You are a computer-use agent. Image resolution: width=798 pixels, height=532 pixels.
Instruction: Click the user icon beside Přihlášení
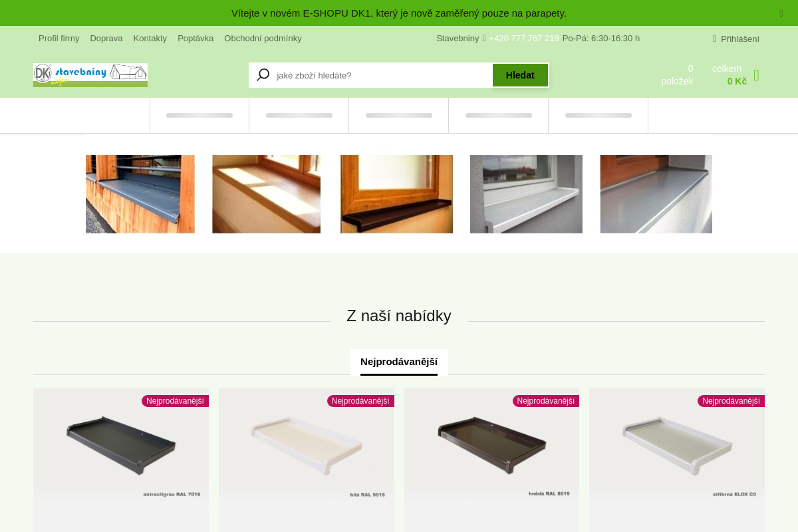[714, 39]
